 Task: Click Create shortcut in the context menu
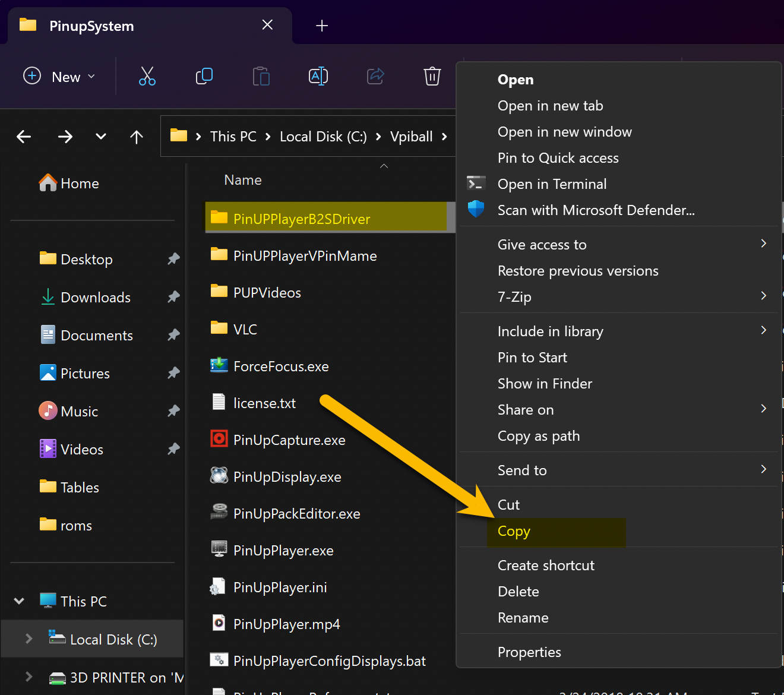[x=545, y=565]
